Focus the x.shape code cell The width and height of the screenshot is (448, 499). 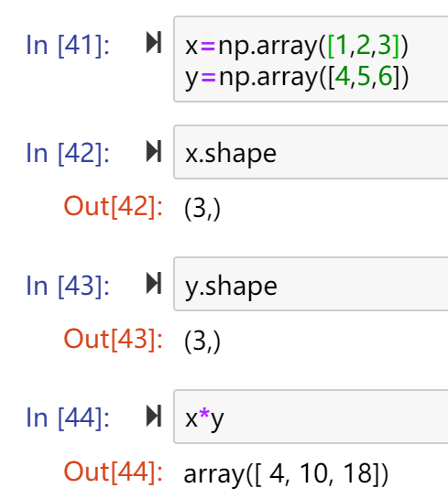coord(311,152)
